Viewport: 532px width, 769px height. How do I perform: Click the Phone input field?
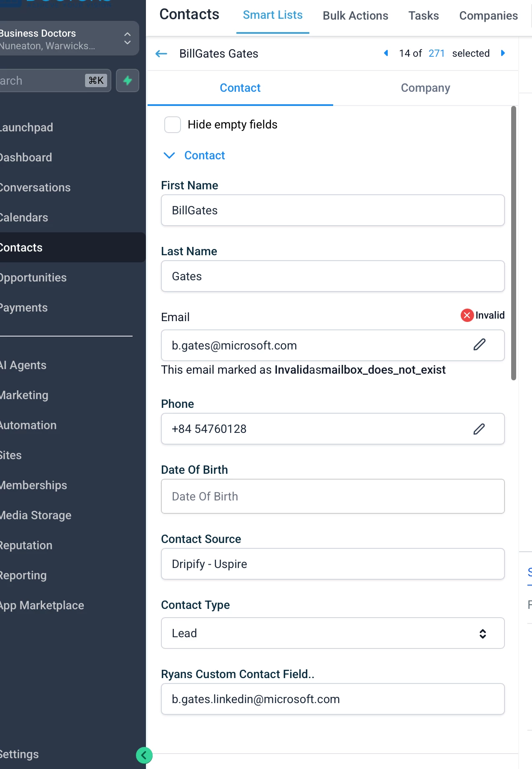tap(333, 429)
